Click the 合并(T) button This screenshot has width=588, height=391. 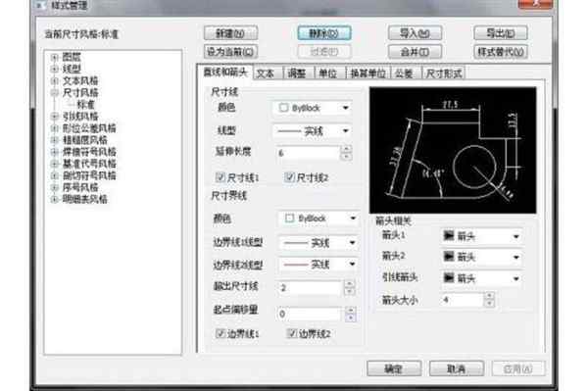pos(415,51)
